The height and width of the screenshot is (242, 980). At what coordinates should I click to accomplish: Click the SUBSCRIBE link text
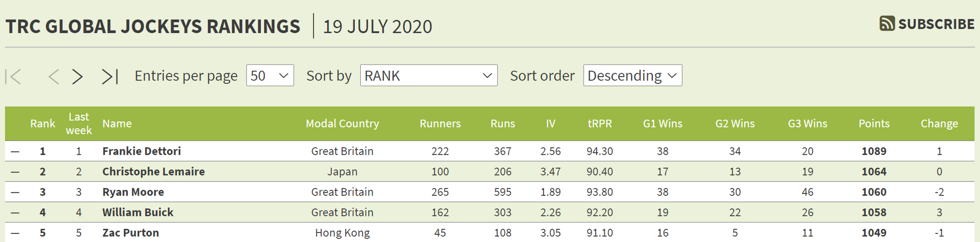pos(936,24)
